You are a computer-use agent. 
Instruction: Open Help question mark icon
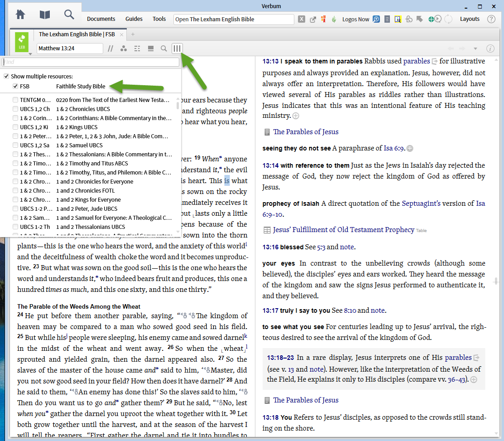[491, 19]
